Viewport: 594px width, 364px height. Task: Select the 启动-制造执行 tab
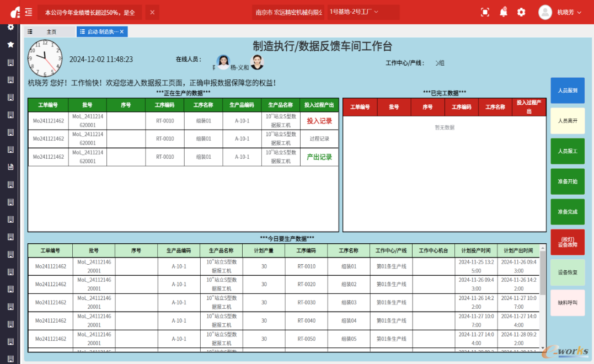(x=101, y=31)
